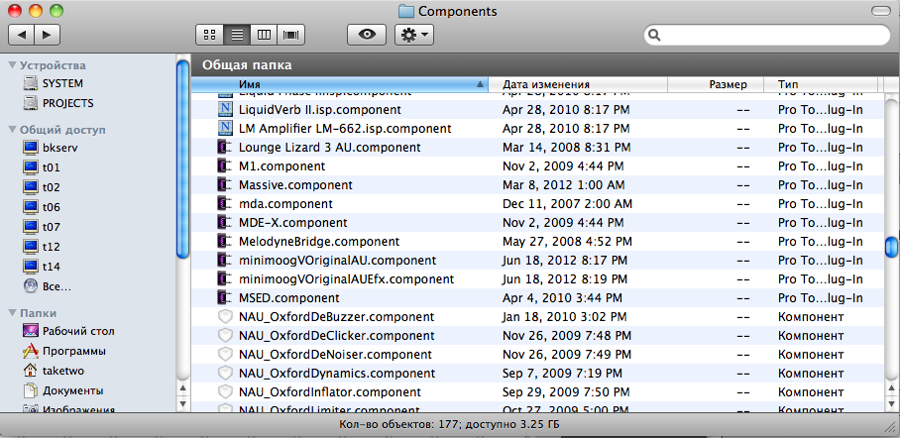Collapse the Устройства sidebar section
Screen dimensions: 900x438
[13, 65]
